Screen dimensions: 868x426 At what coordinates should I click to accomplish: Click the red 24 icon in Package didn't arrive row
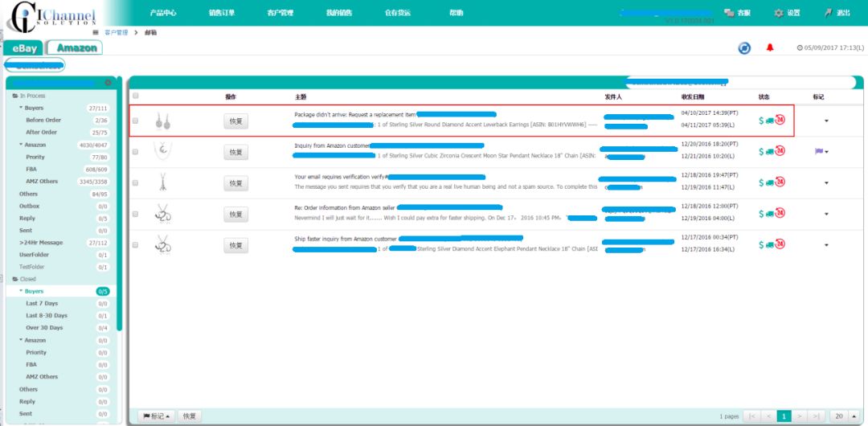pos(780,120)
